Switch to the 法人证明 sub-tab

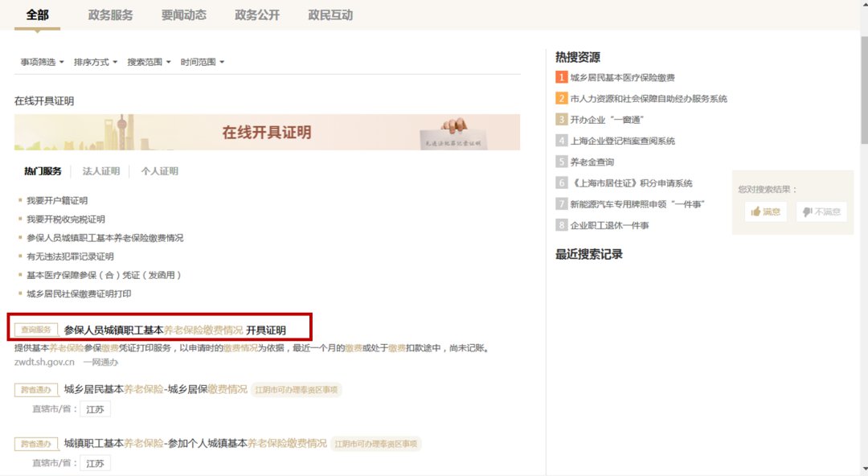(100, 171)
